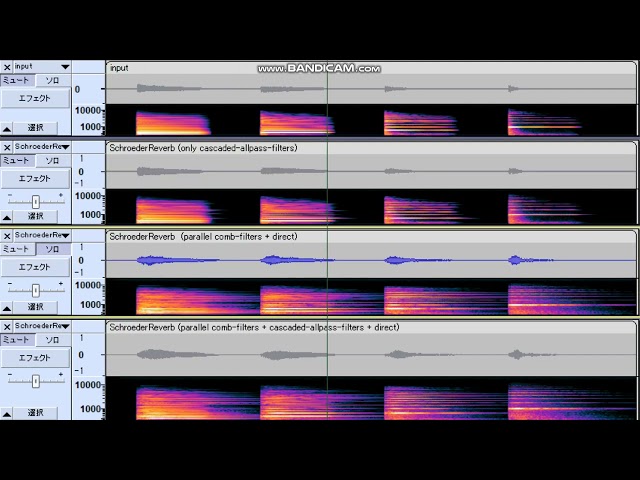Click 選択 select on comb + cascaded-allpass + direct track
Image resolution: width=640 pixels, height=480 pixels.
tap(36, 413)
